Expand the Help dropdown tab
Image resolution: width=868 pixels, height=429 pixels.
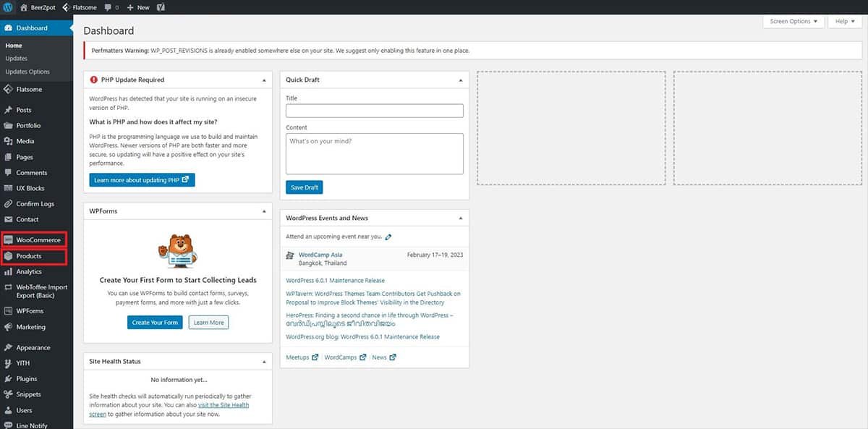click(x=846, y=22)
